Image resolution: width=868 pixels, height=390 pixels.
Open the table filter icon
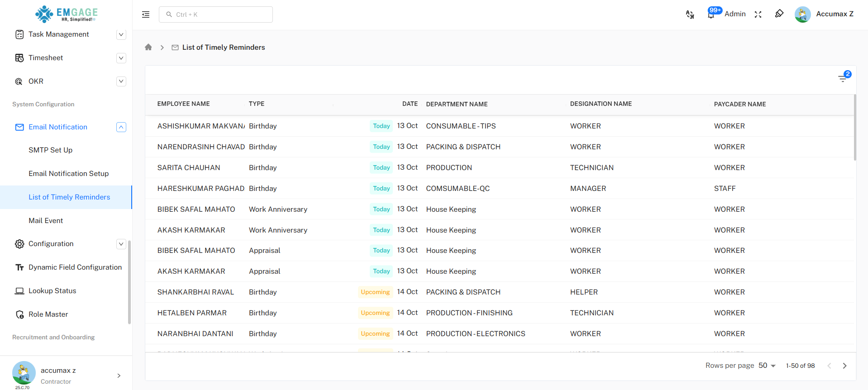click(843, 78)
